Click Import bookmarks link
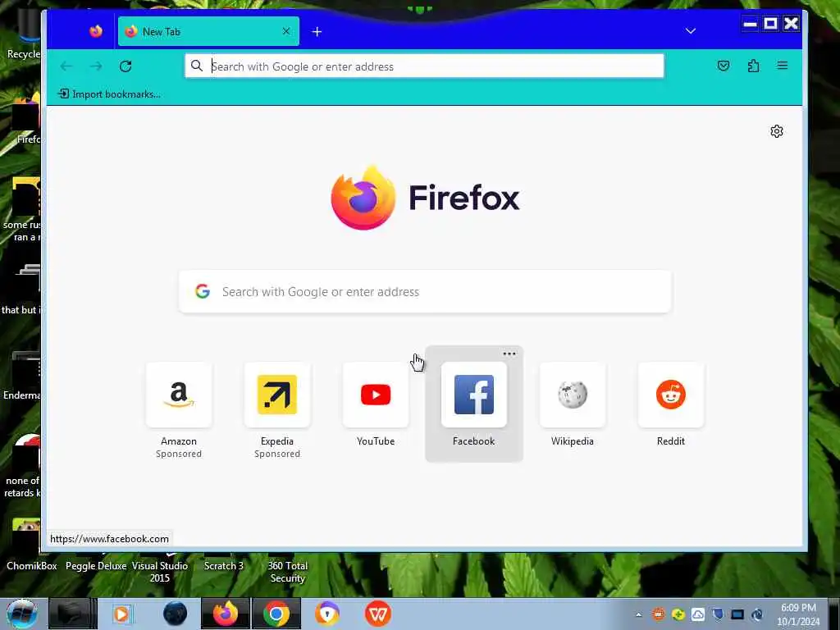Screen dimensions: 840x630 110,94
